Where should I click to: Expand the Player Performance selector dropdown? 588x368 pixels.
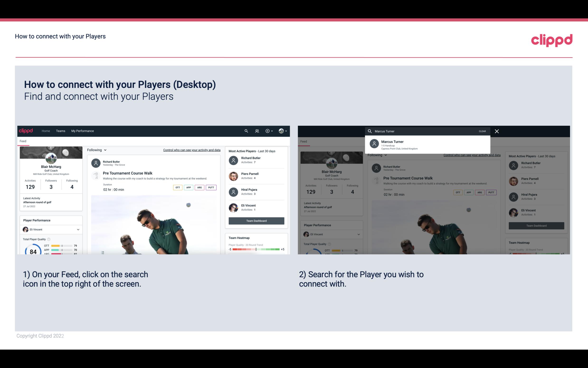(x=78, y=229)
